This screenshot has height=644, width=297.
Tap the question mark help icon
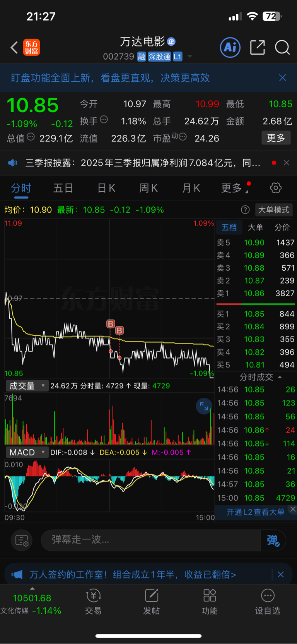[245, 210]
